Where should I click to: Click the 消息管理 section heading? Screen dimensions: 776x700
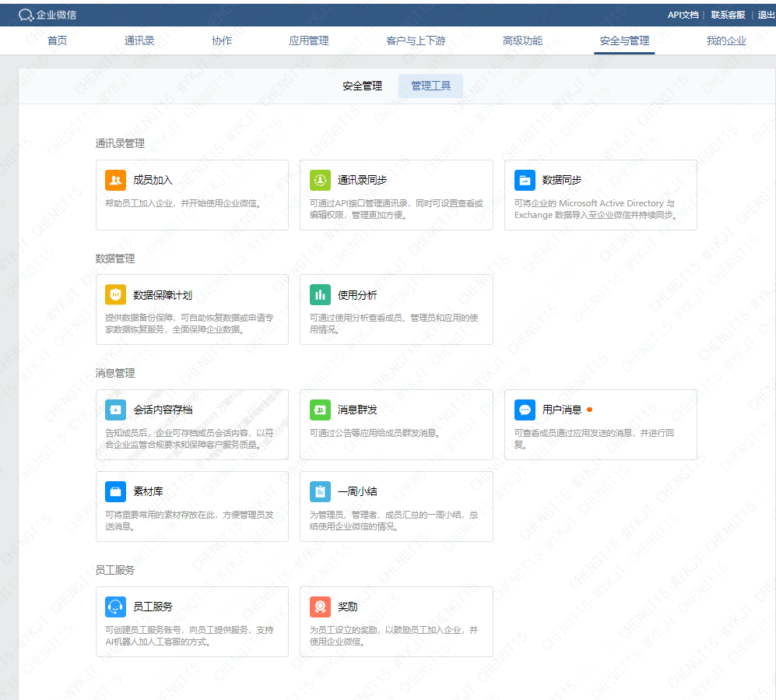click(x=115, y=373)
